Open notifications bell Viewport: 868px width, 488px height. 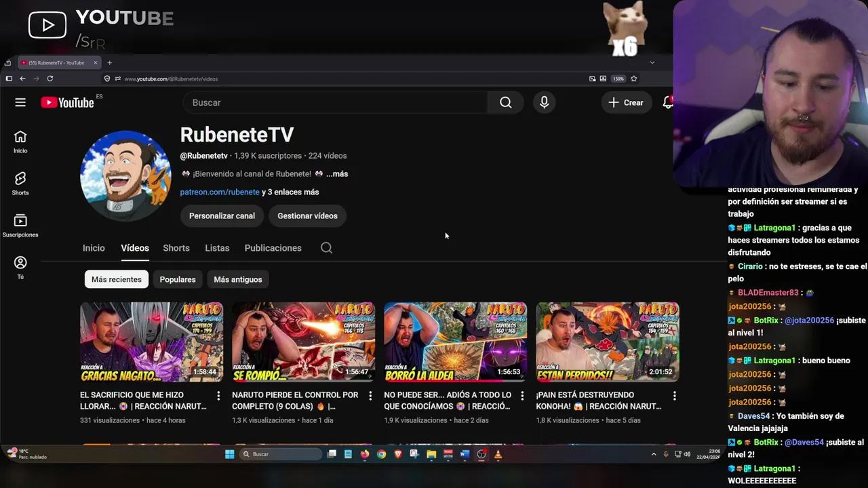click(x=668, y=102)
